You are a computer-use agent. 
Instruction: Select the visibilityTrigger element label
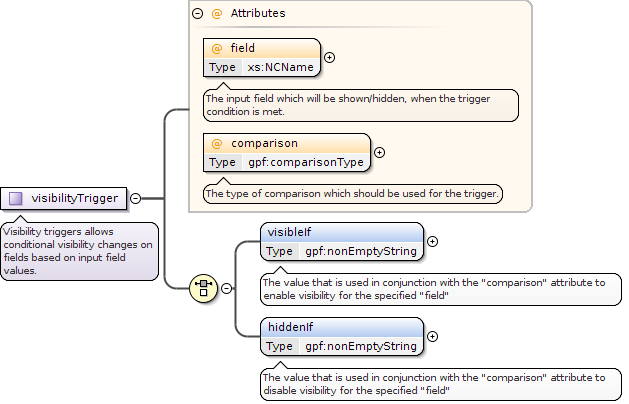(75, 198)
